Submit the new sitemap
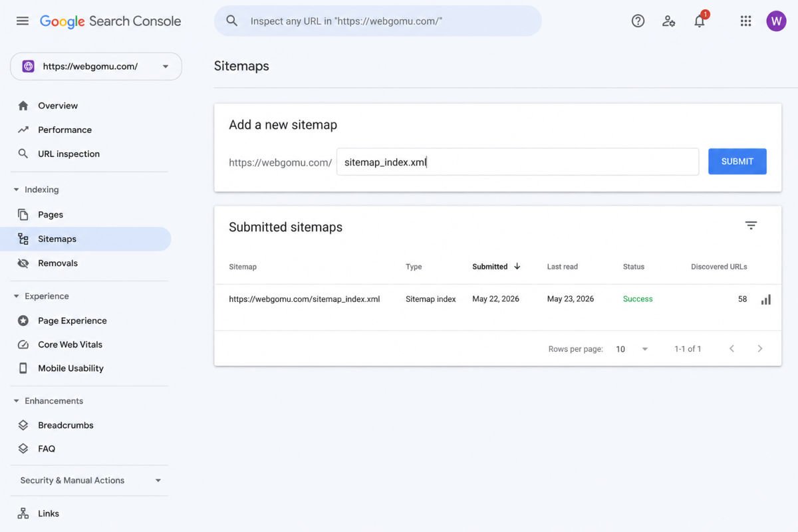798x532 pixels. click(737, 162)
